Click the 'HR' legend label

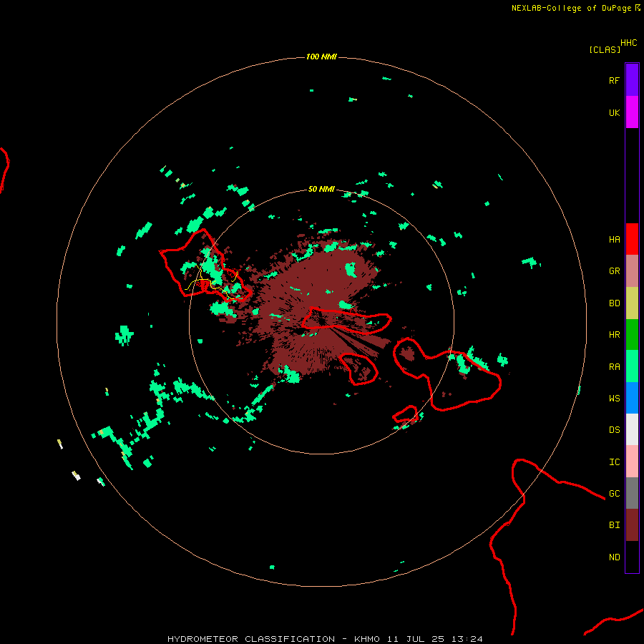pos(614,335)
